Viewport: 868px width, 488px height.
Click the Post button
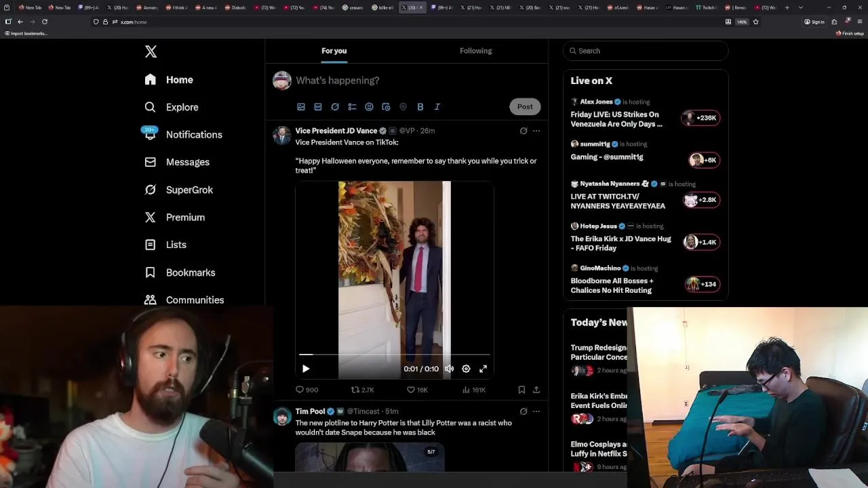click(x=525, y=106)
